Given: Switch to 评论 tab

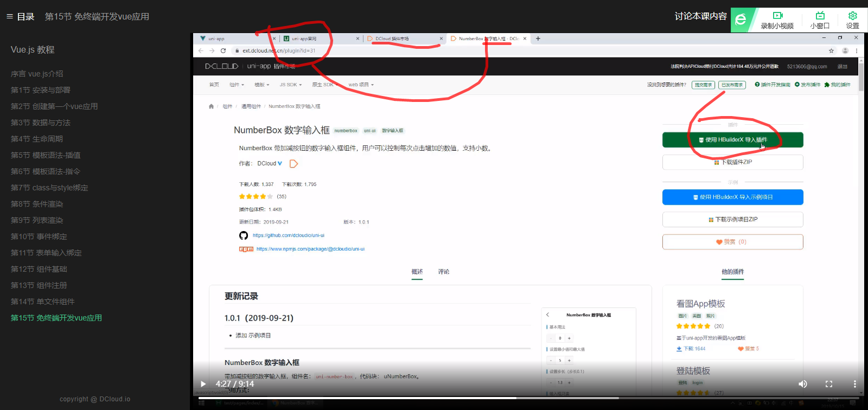Looking at the screenshot, I should click(444, 272).
